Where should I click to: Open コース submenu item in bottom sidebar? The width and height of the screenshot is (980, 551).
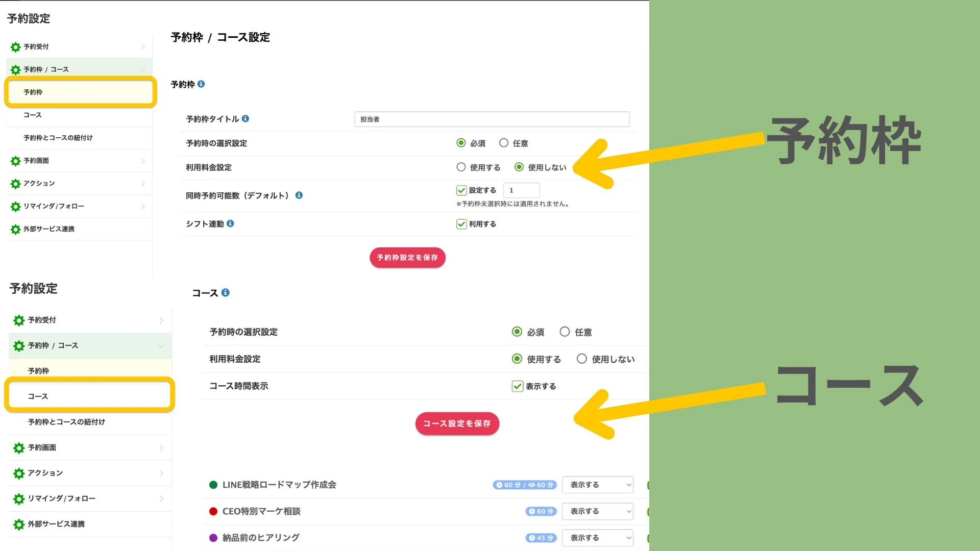90,396
